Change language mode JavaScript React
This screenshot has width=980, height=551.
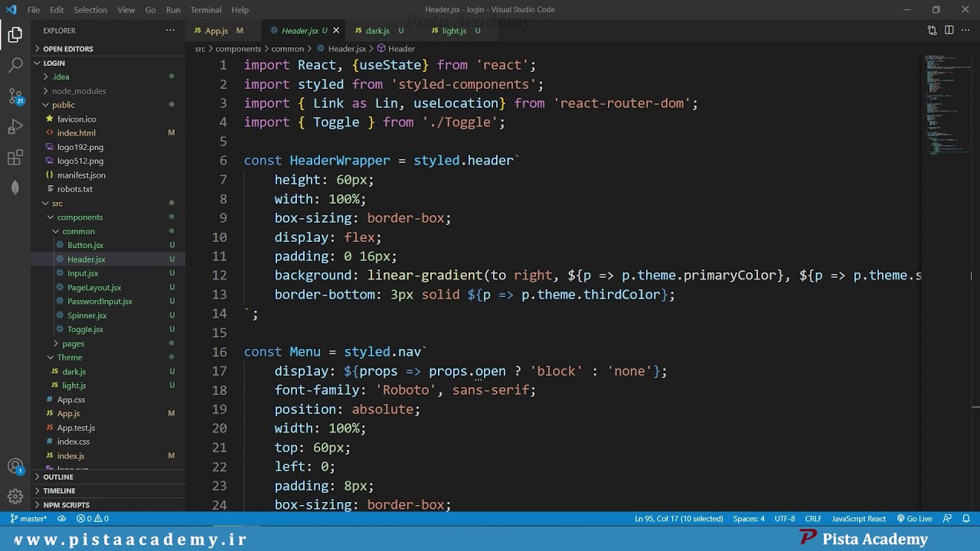(859, 519)
